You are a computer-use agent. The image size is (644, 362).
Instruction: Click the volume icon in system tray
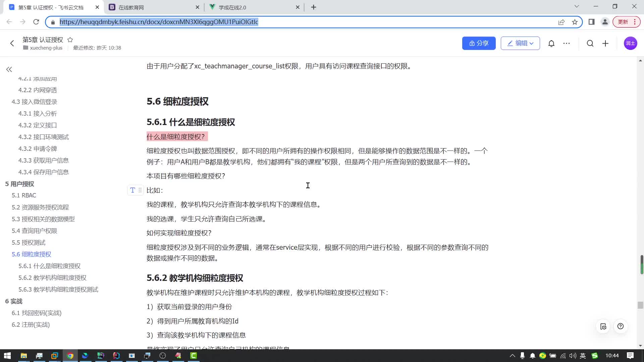(573, 356)
